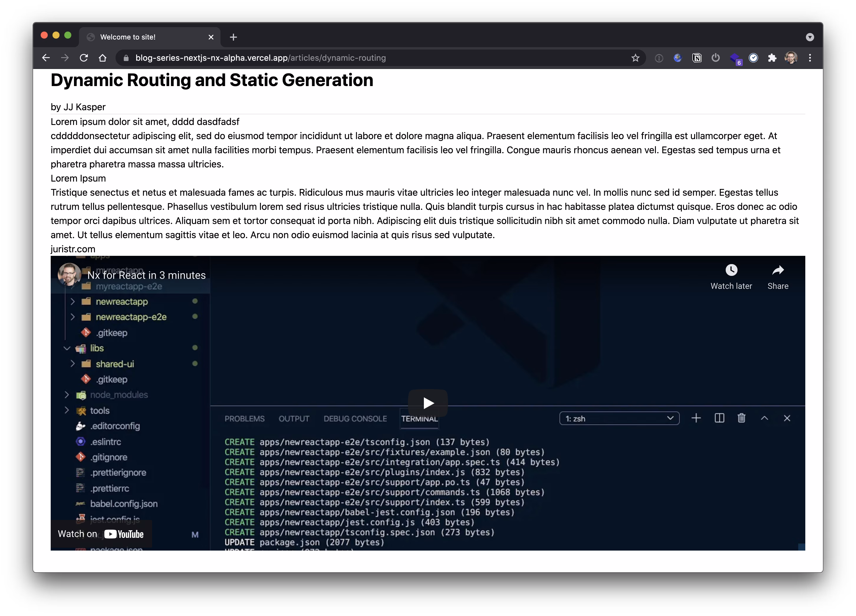Image resolution: width=856 pixels, height=616 pixels.
Task: Open the Chrome three-dot menu
Action: point(810,58)
